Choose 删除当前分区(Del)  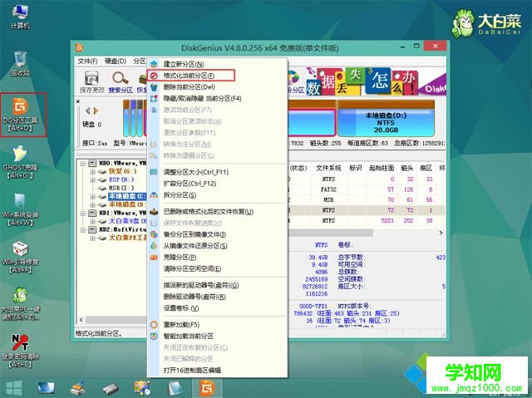coord(217,87)
